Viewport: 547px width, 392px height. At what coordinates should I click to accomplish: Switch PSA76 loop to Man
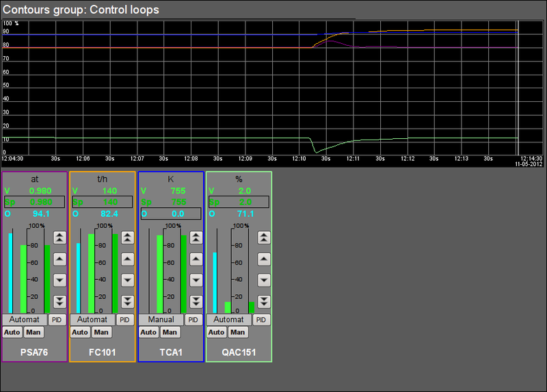coord(34,332)
